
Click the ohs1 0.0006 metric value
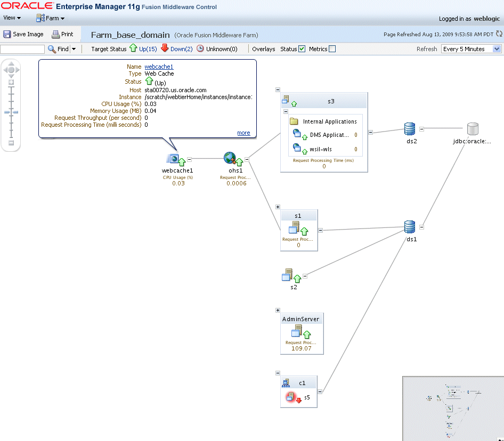click(237, 183)
